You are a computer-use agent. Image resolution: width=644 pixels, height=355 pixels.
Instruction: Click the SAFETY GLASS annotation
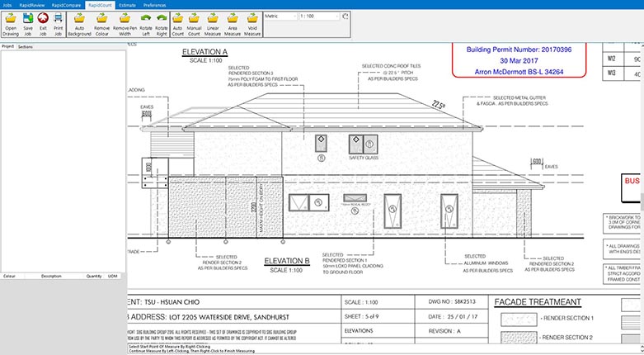coord(364,158)
